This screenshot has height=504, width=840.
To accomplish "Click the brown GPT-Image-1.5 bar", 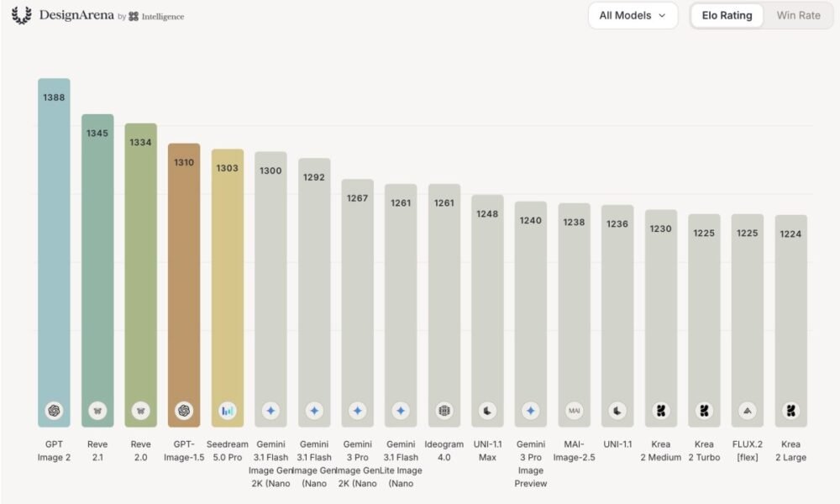I will click(x=184, y=285).
